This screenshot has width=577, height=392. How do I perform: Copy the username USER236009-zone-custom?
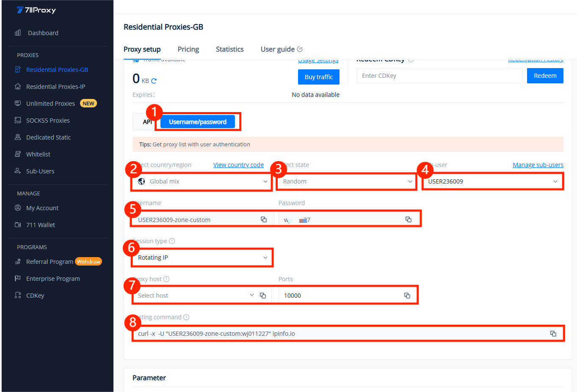tap(264, 219)
